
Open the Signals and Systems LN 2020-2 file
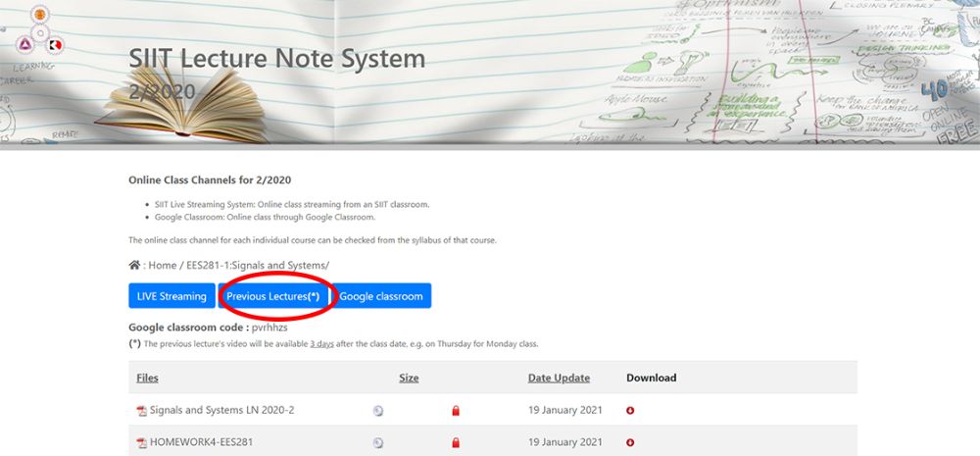tap(221, 410)
